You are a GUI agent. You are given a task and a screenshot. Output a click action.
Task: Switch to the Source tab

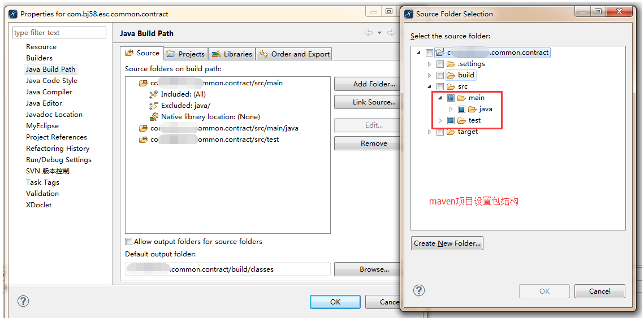[x=142, y=53]
